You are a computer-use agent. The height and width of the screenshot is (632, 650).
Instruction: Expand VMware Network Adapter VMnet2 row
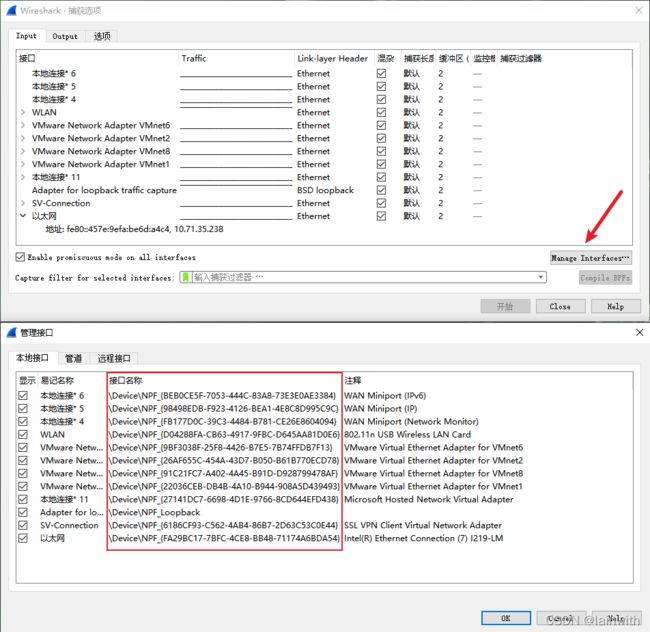[23, 138]
